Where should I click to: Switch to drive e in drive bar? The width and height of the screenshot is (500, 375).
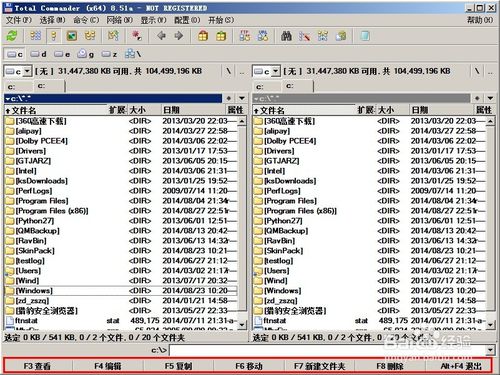62,54
